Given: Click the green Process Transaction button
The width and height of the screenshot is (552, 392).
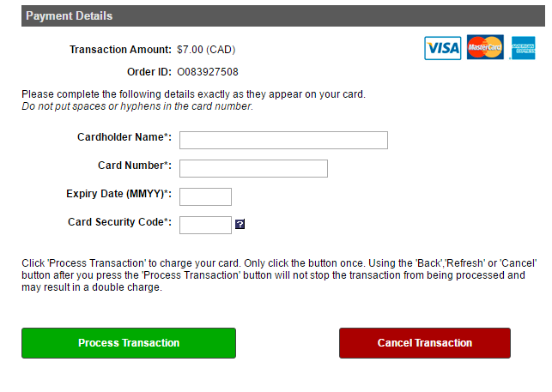Looking at the screenshot, I should point(129,343).
